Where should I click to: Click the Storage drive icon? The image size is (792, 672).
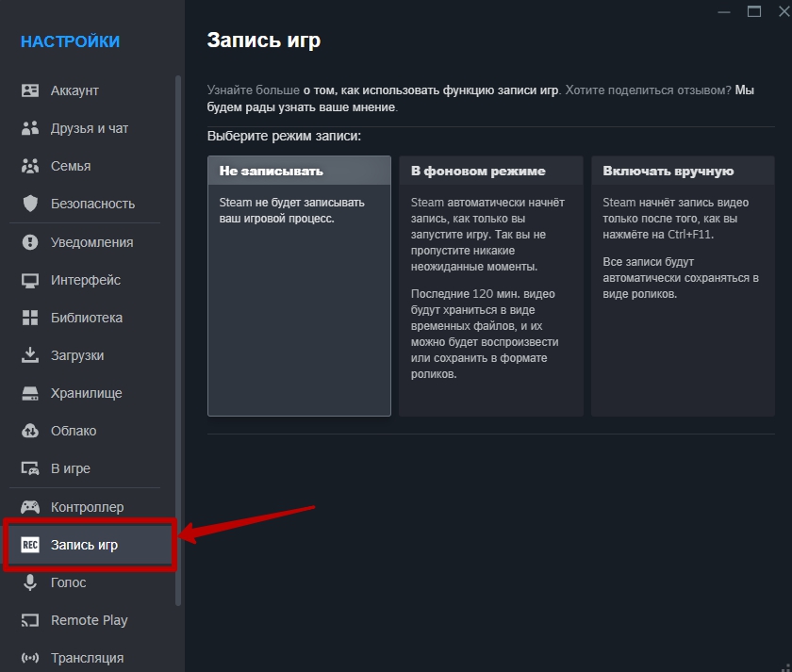coord(30,393)
